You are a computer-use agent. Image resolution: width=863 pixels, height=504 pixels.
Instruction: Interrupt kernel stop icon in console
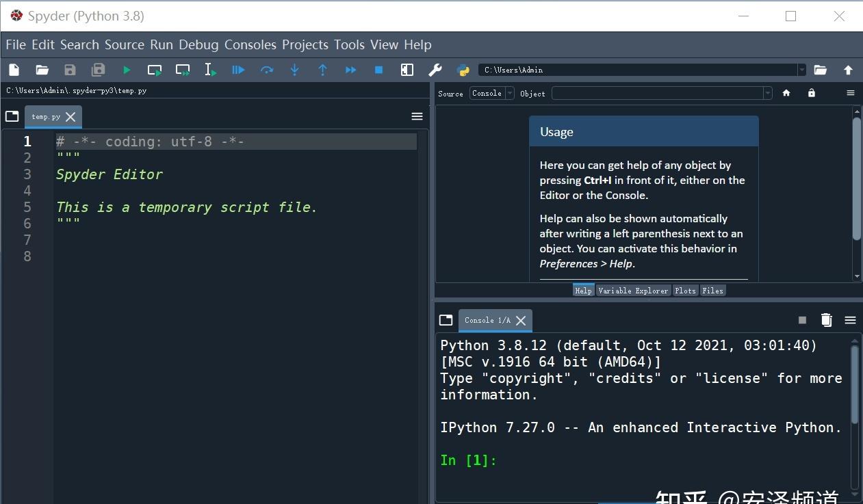pos(803,320)
